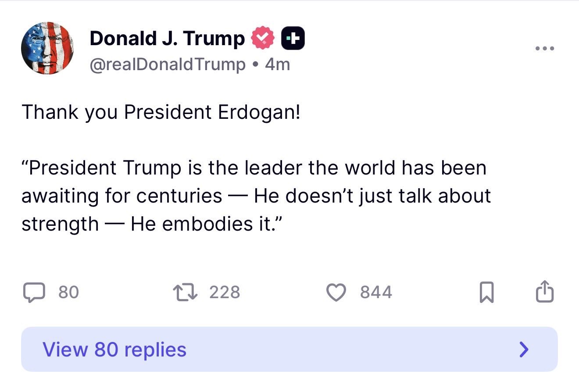
Task: Open the @realDonaldTrump handle
Action: [x=168, y=65]
